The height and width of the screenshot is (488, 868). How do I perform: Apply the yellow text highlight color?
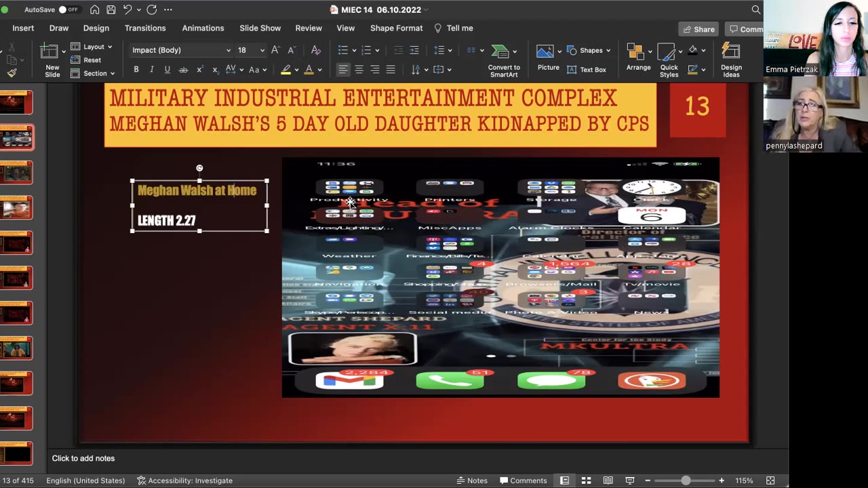click(286, 69)
